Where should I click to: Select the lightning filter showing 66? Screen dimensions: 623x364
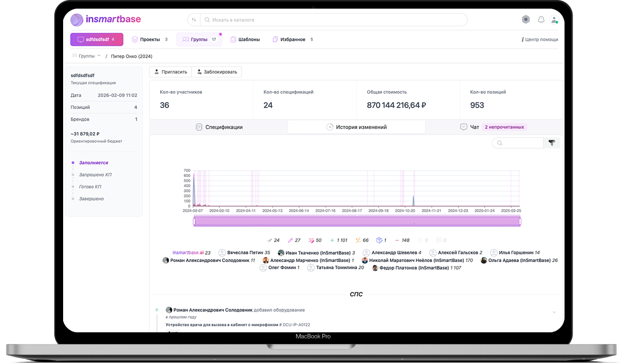click(x=362, y=240)
